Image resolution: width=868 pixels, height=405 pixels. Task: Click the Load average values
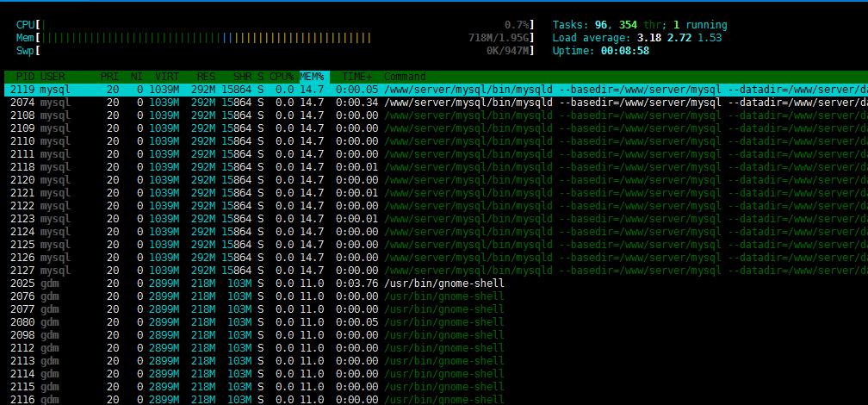point(679,38)
